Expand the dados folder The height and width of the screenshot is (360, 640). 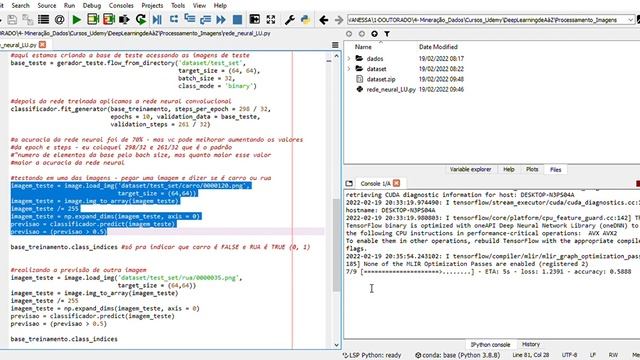click(x=349, y=58)
